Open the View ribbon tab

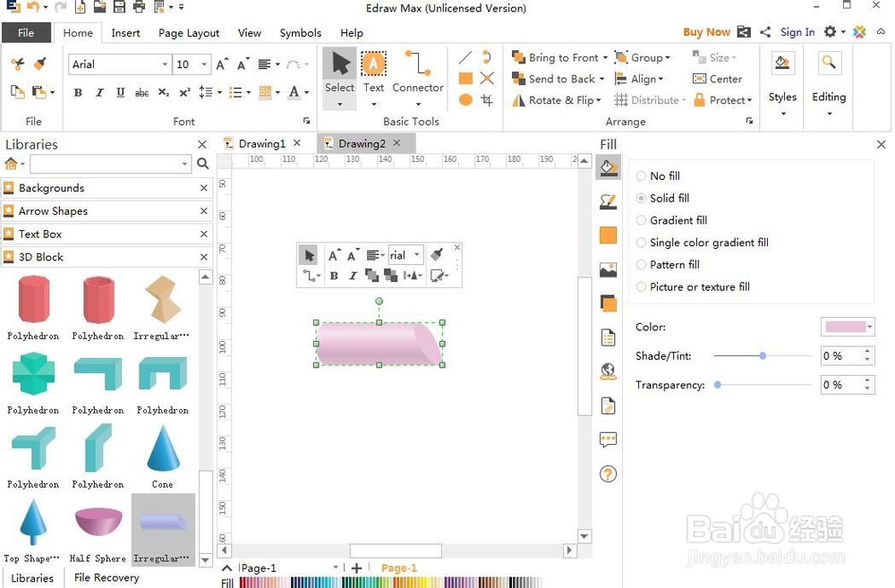250,33
